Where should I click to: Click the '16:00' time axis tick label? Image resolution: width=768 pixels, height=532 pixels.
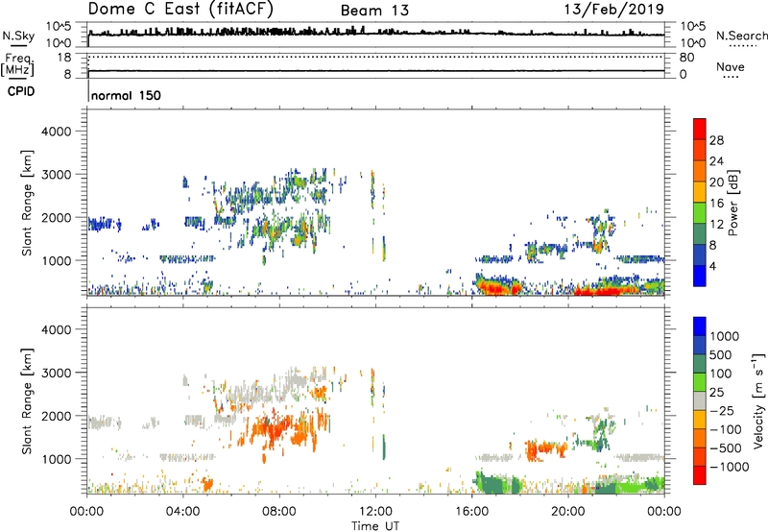pos(471,512)
